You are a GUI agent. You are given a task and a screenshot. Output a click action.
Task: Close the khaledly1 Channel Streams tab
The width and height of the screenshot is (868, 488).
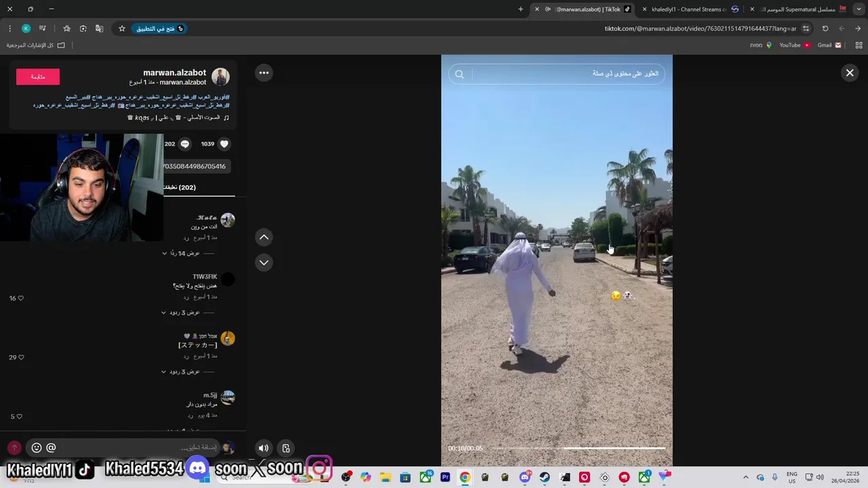pos(646,9)
